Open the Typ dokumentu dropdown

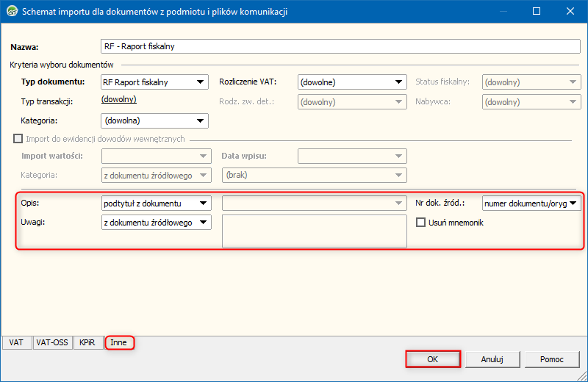[x=154, y=82]
